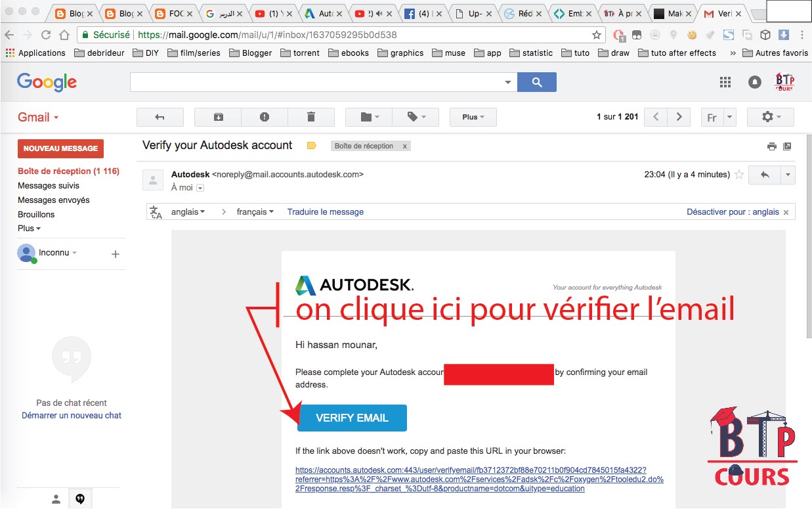Click the blue search magnifier button
Screen dimensions: 812x509
[537, 82]
